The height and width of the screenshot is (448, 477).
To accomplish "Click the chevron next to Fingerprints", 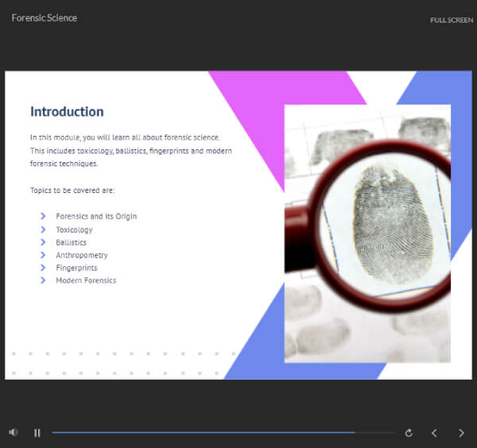I will (x=43, y=268).
